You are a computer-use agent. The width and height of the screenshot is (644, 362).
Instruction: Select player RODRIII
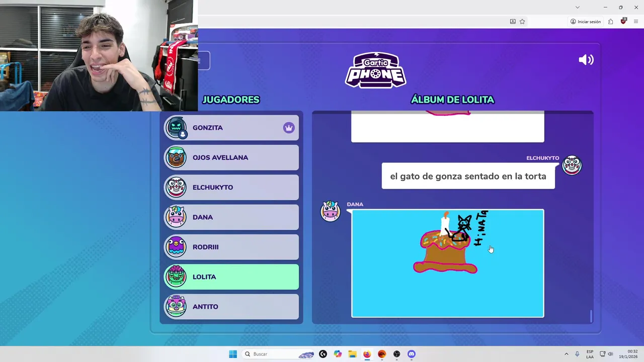click(231, 247)
